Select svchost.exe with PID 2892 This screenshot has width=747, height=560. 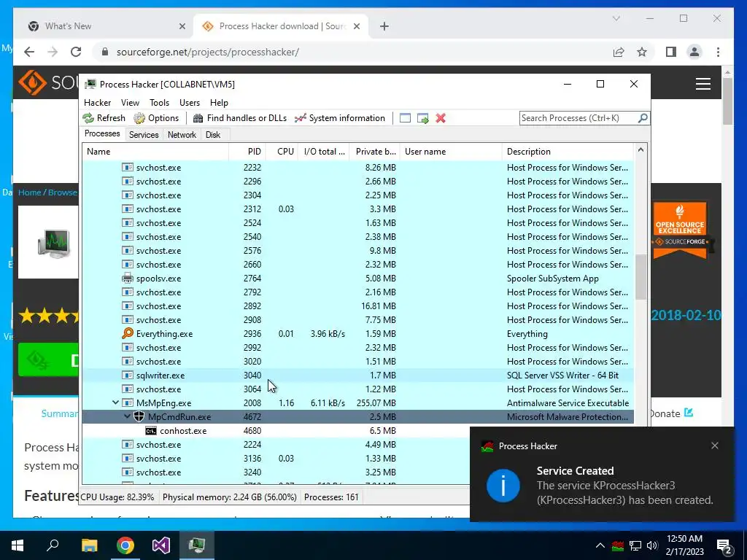(357, 306)
